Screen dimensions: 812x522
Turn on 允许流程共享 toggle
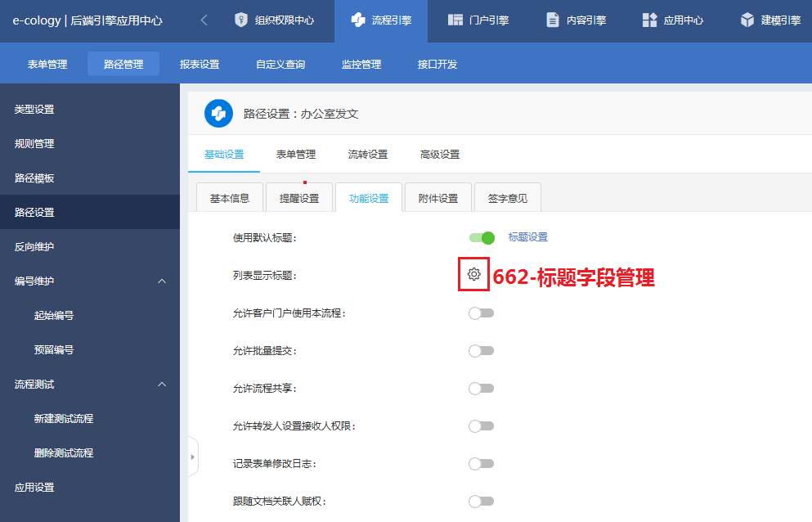tap(481, 389)
